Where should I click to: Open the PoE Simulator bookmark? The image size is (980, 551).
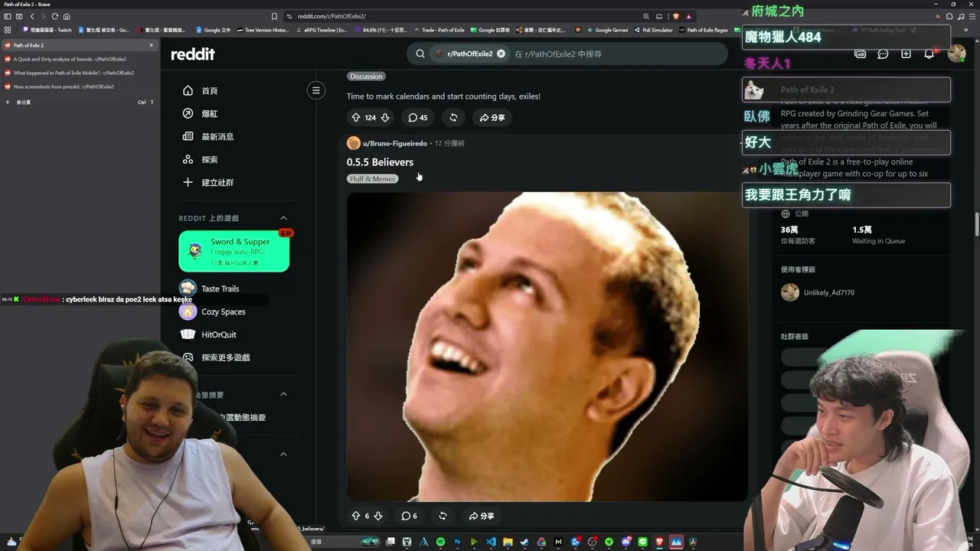(x=653, y=30)
